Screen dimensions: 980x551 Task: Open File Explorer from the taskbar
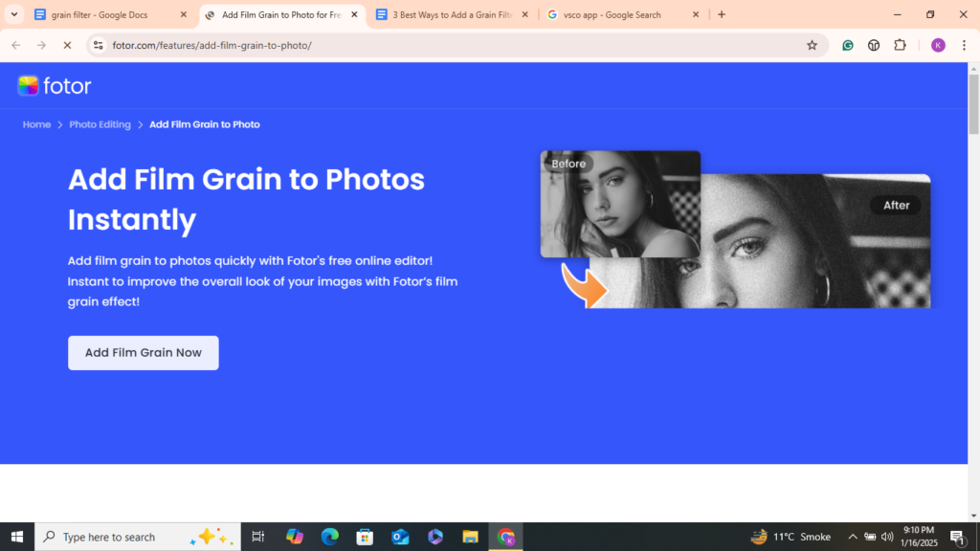[x=470, y=537]
